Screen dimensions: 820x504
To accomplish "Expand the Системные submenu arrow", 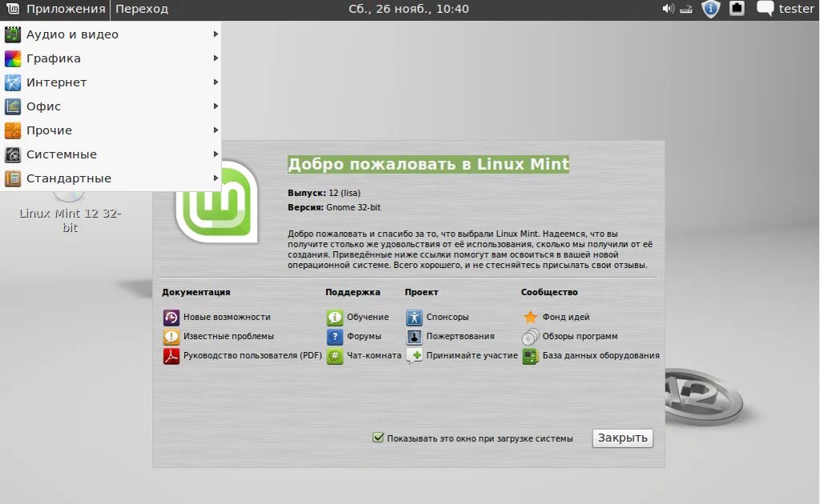I will click(215, 154).
